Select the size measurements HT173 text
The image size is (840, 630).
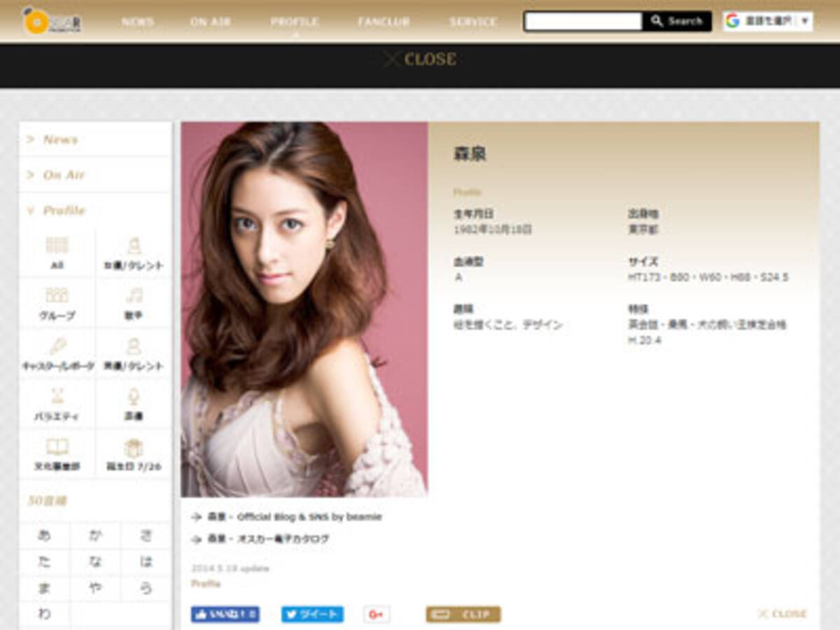tap(708, 277)
